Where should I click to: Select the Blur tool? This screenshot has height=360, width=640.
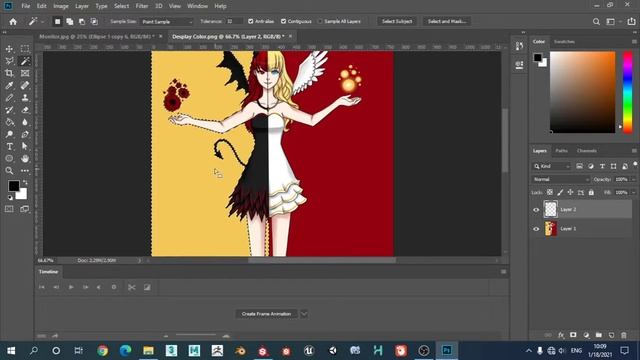[25, 122]
